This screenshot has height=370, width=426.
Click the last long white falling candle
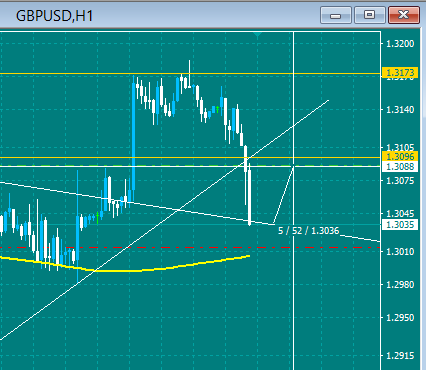point(249,195)
